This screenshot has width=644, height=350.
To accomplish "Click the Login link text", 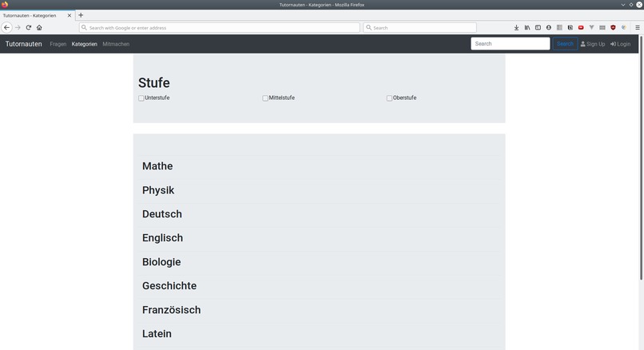I will [623, 44].
